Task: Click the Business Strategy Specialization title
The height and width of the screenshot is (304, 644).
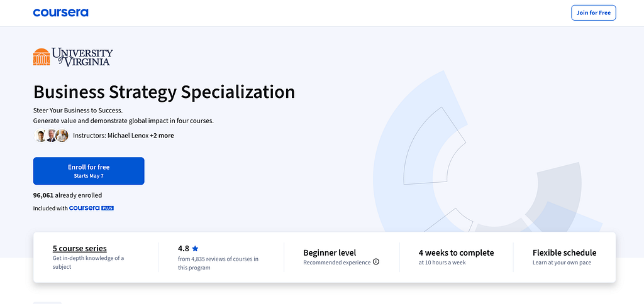Action: [164, 92]
